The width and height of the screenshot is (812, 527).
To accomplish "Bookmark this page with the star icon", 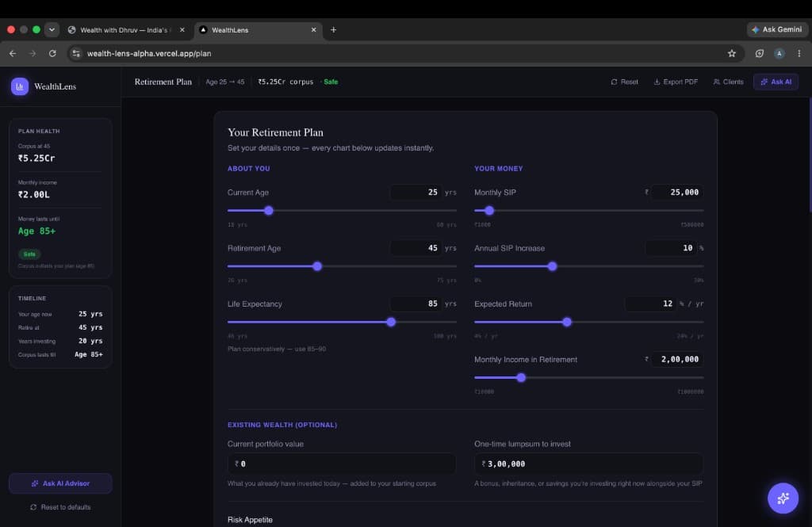I will pyautogui.click(x=731, y=53).
